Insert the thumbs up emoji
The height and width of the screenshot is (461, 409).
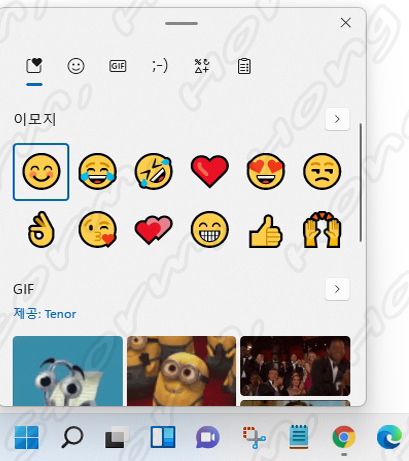click(x=266, y=231)
